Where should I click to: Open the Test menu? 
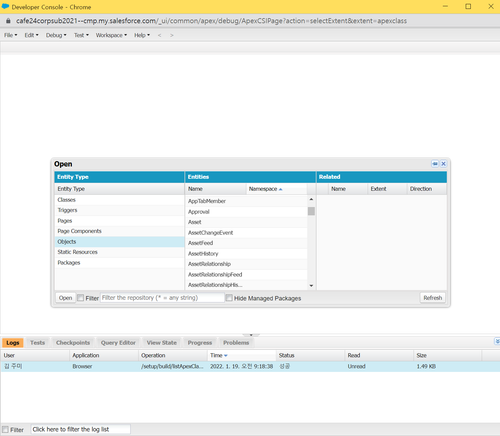coord(81,35)
